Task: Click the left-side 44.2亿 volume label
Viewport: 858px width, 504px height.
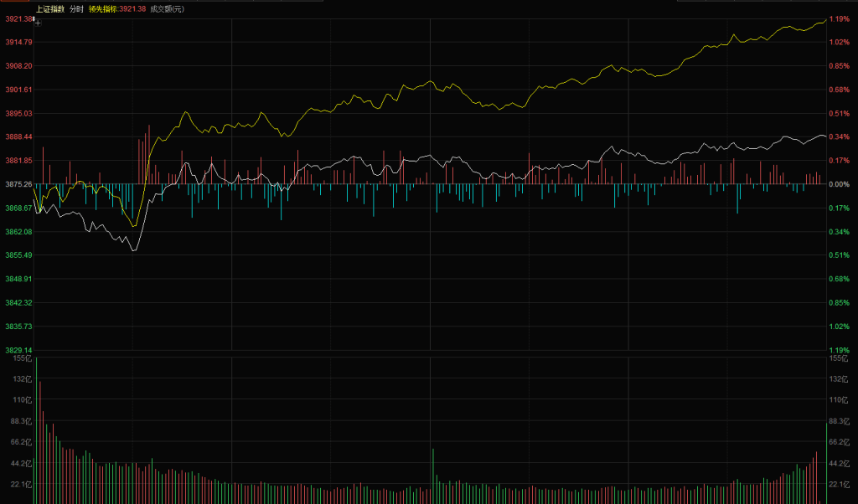Action: 21,463
